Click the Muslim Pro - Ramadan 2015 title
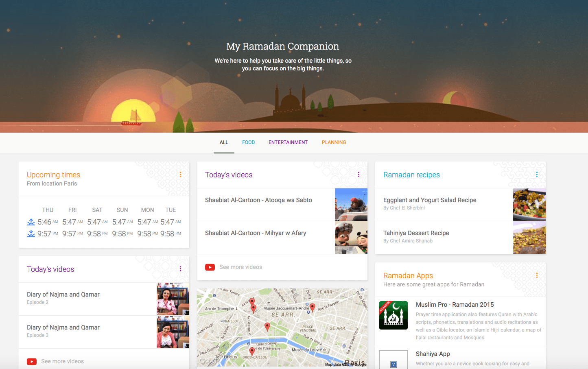588x369 pixels. (455, 305)
